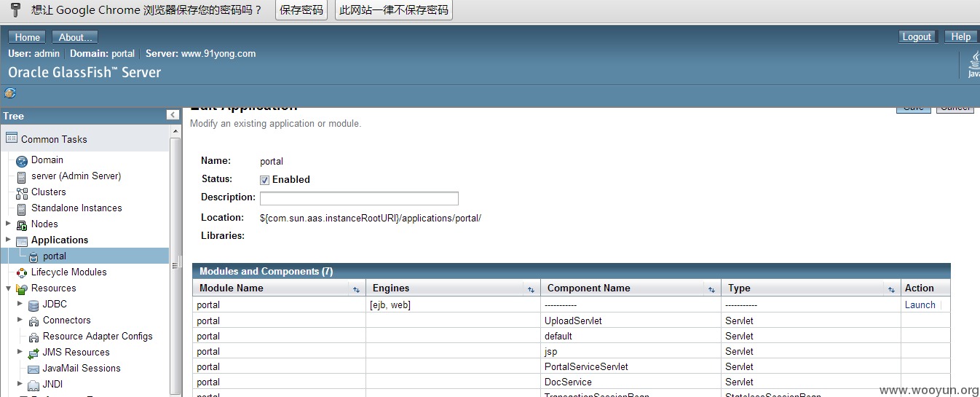Click the Nodes icon
Viewport: 980px width, 397px height.
click(22, 225)
